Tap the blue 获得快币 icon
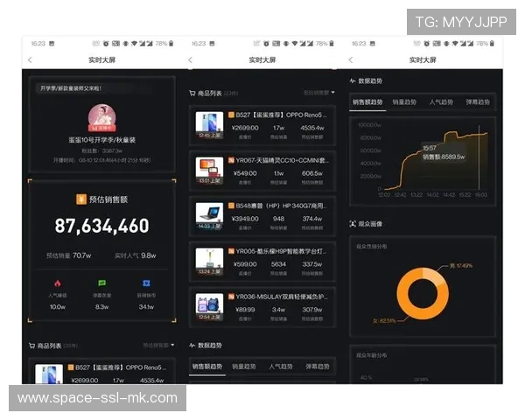The width and height of the screenshot is (525, 420). 146,283
